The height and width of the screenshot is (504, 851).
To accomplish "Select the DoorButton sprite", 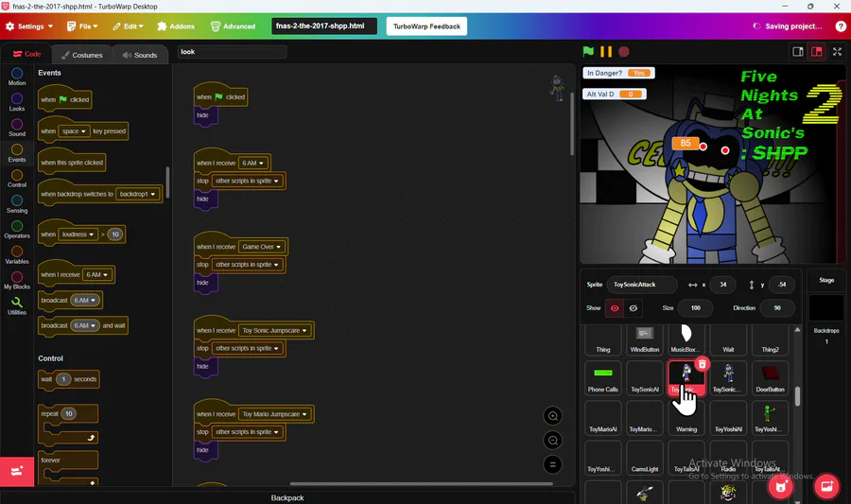I will click(770, 378).
